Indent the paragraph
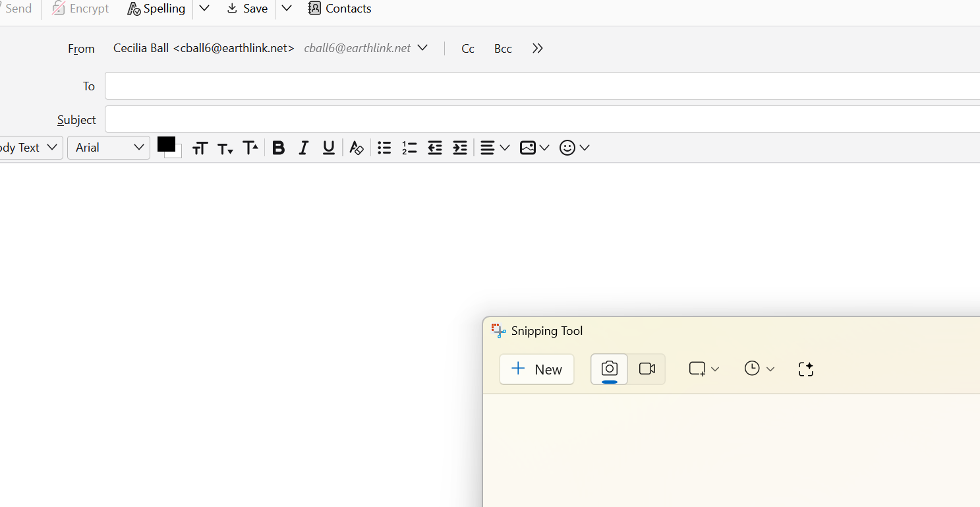 [460, 148]
